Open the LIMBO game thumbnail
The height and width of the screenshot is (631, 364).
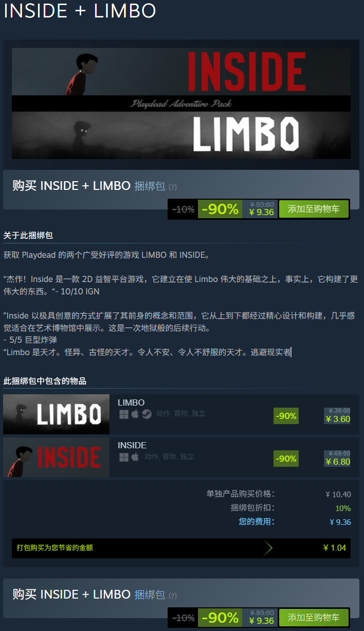tap(56, 414)
